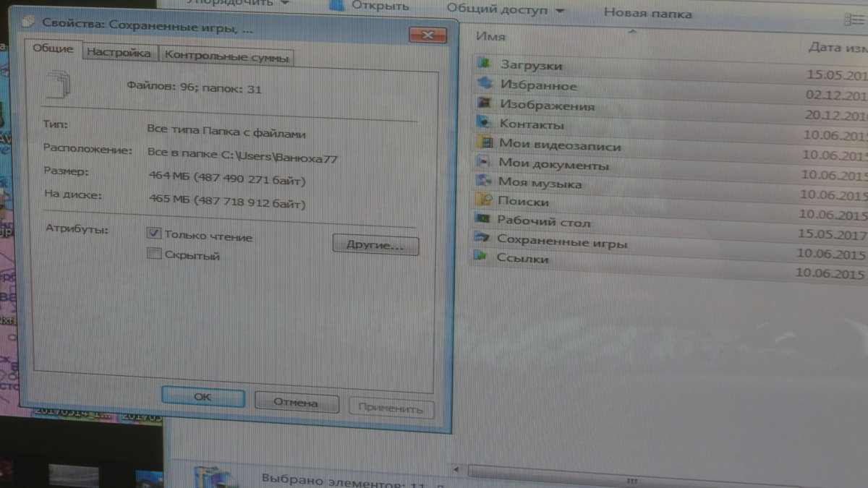Click the Отмена button
The image size is (868, 488).
coord(297,402)
